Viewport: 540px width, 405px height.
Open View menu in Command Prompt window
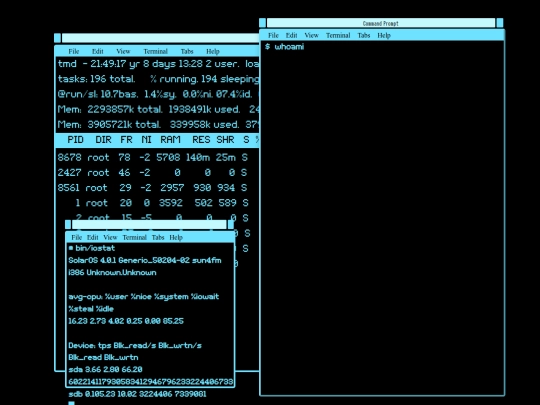coord(311,35)
